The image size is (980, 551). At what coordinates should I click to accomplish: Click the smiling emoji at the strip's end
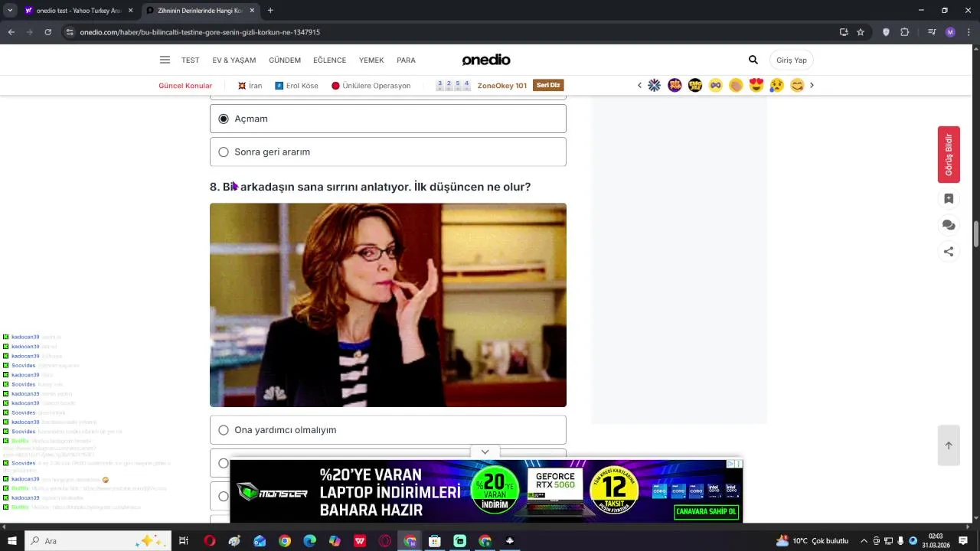(797, 85)
